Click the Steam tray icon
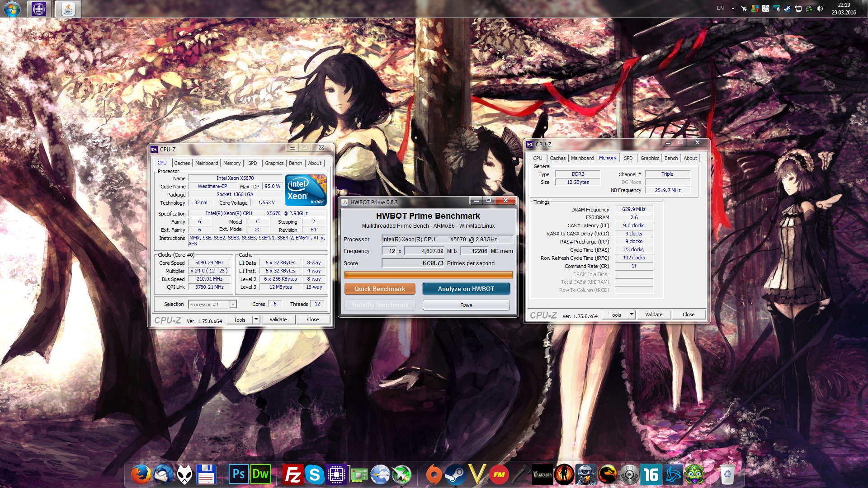Viewport: 868px width, 488px height. click(x=787, y=9)
